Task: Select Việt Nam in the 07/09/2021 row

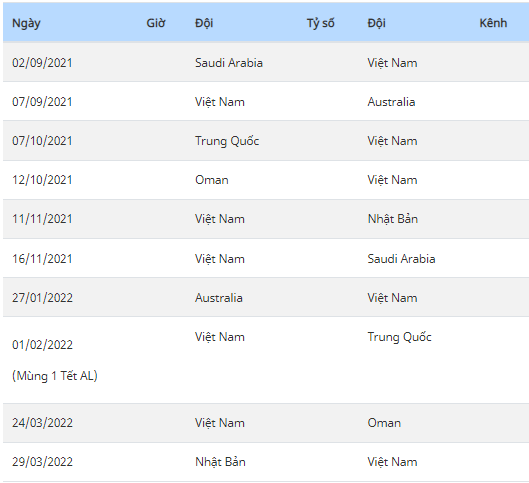Action: click(220, 102)
